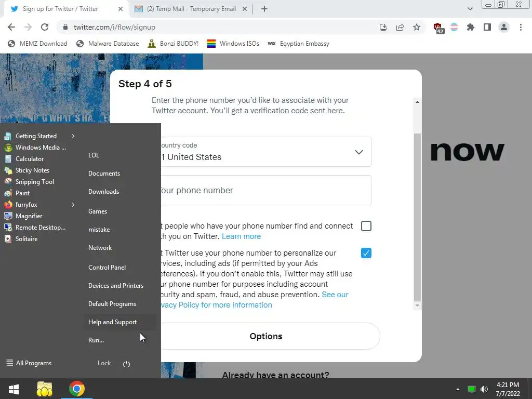Open the Windows ISOs bookmark

click(x=233, y=44)
